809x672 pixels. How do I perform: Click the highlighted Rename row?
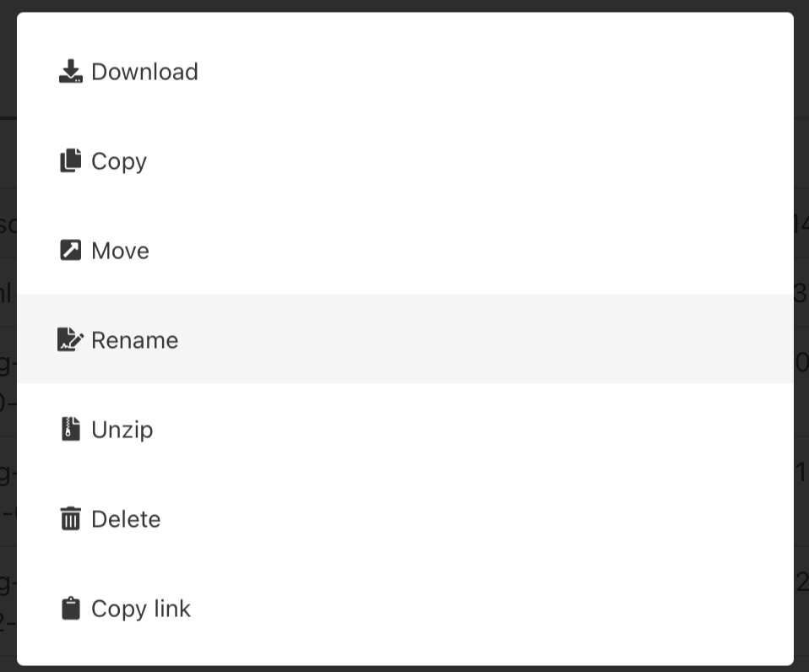405,339
